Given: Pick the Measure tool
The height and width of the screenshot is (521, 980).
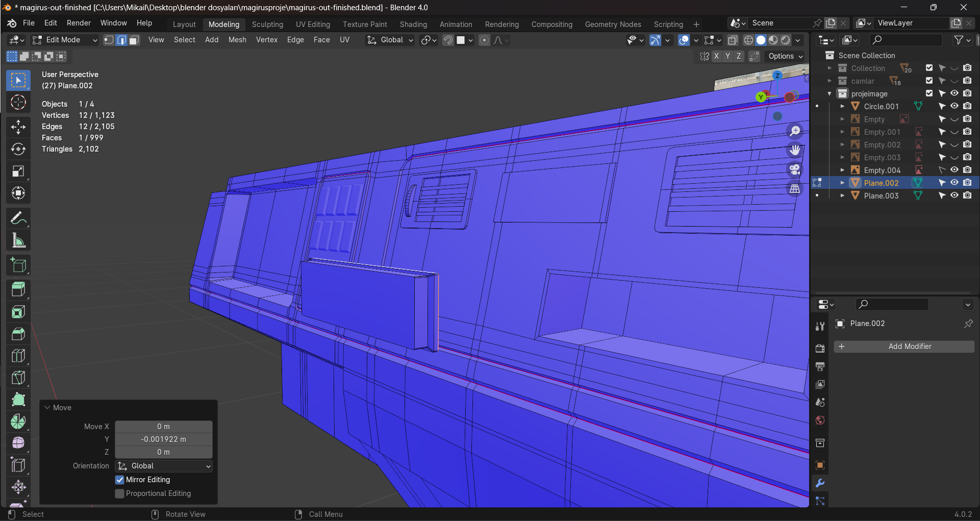Looking at the screenshot, I should [18, 241].
